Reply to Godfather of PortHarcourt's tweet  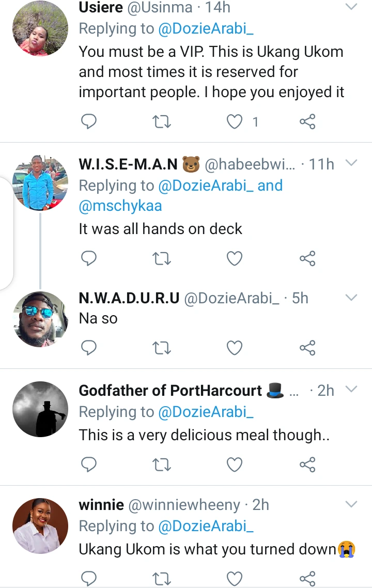89,465
